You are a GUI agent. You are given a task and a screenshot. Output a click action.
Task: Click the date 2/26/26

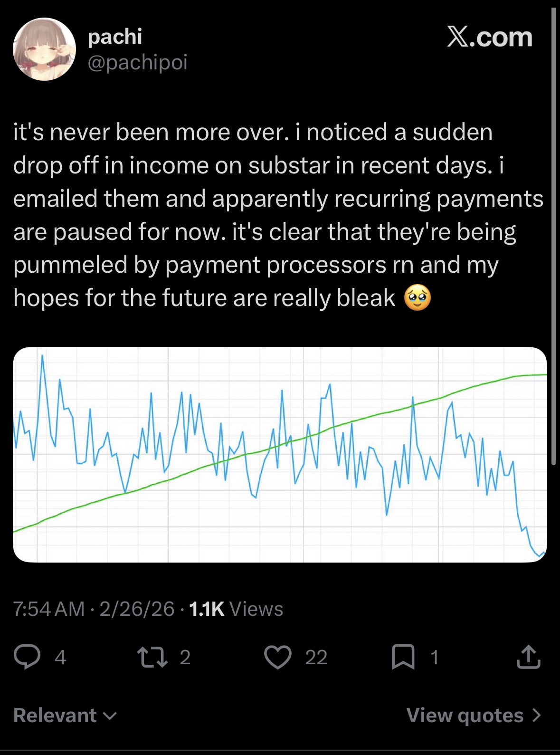pos(137,609)
